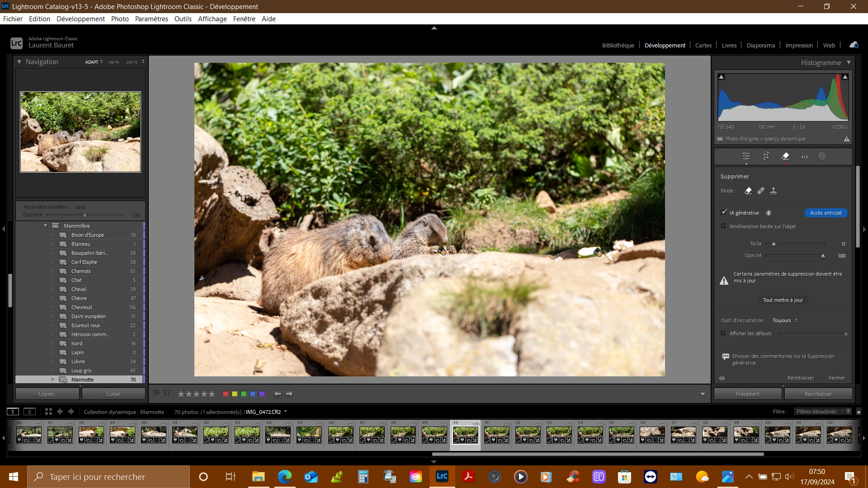This screenshot has width=868, height=488.
Task: Switch to grid view icon
Action: 48,412
